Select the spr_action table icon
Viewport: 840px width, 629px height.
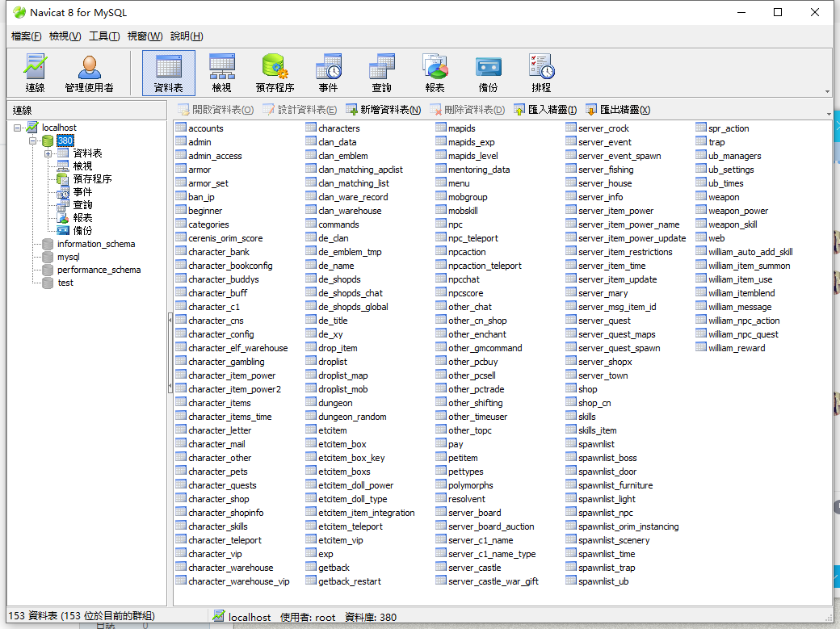point(701,128)
